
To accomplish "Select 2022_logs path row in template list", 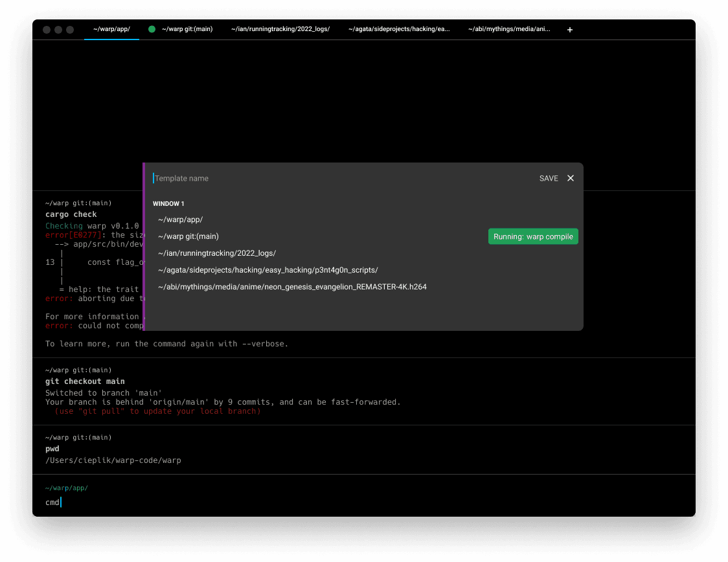I will (x=217, y=253).
